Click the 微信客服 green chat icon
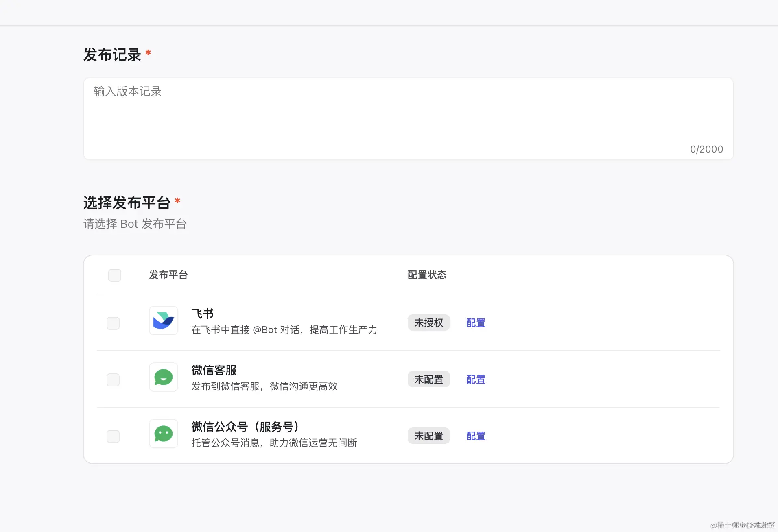The image size is (778, 532). (163, 377)
